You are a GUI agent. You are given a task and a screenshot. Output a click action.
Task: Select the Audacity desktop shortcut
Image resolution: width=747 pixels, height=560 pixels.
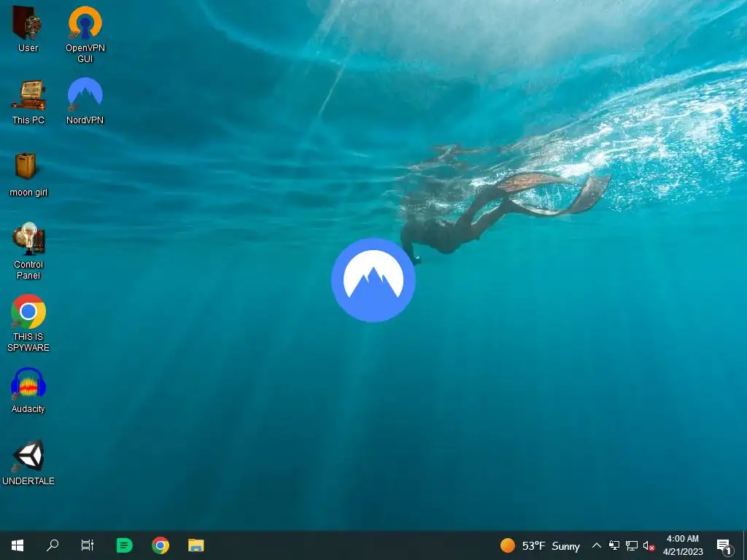(x=28, y=390)
